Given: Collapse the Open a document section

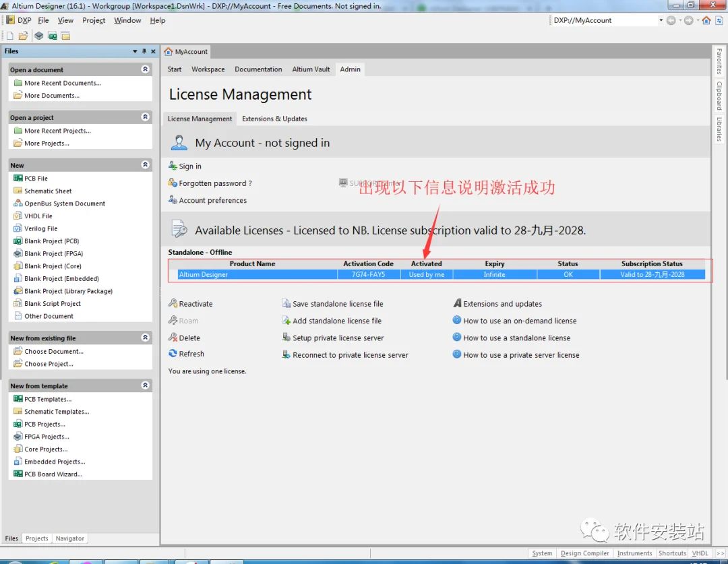Looking at the screenshot, I should 146,69.
